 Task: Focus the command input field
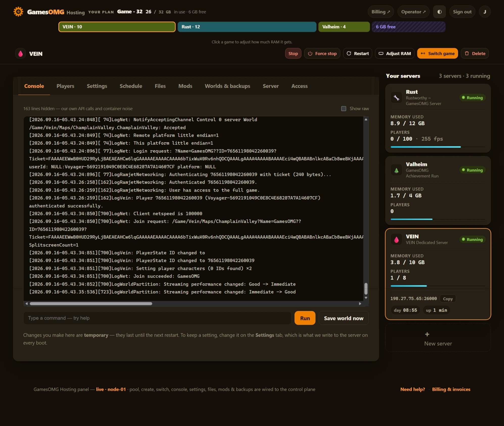coord(157,318)
